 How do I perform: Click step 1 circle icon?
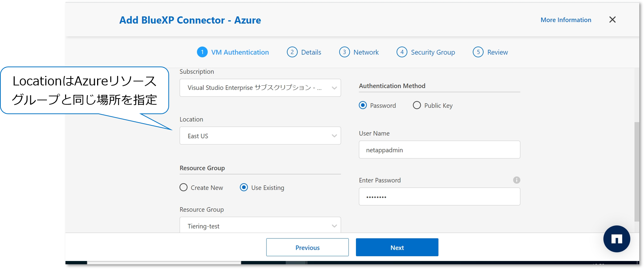[x=202, y=52]
